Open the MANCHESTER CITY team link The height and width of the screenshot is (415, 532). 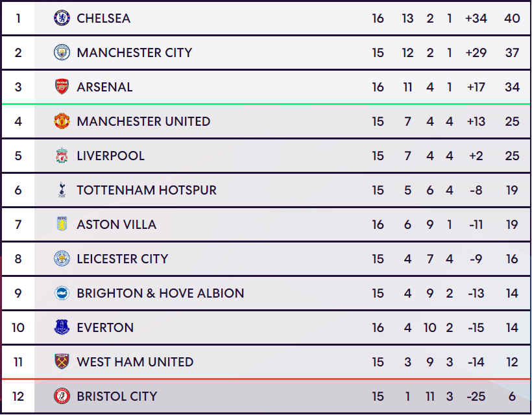click(x=134, y=53)
